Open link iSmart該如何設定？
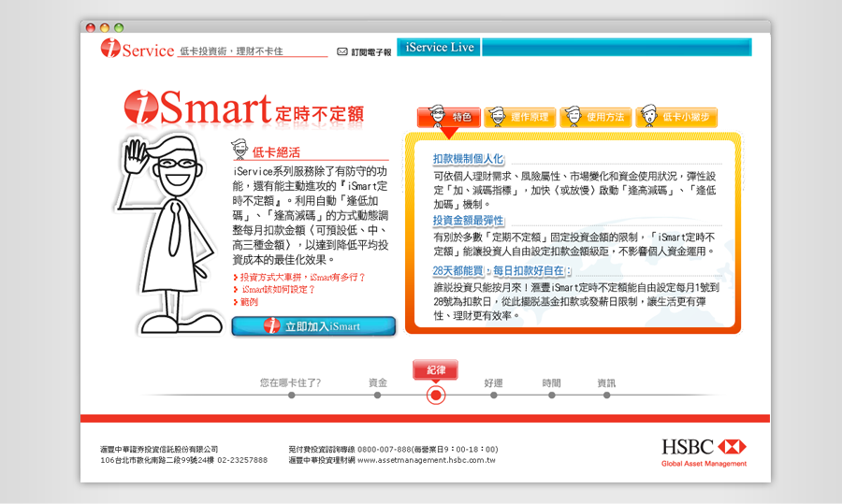842x504 pixels. click(x=278, y=290)
